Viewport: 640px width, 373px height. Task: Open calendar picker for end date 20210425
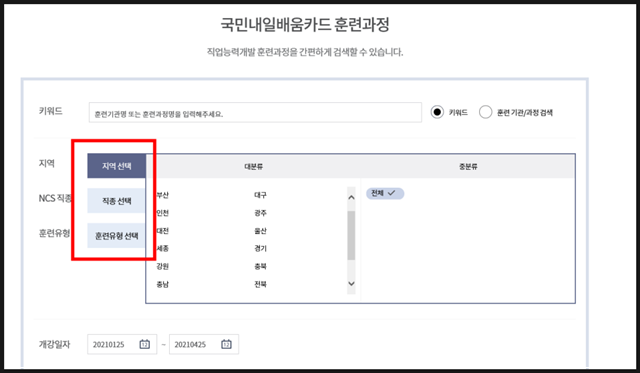tap(226, 344)
